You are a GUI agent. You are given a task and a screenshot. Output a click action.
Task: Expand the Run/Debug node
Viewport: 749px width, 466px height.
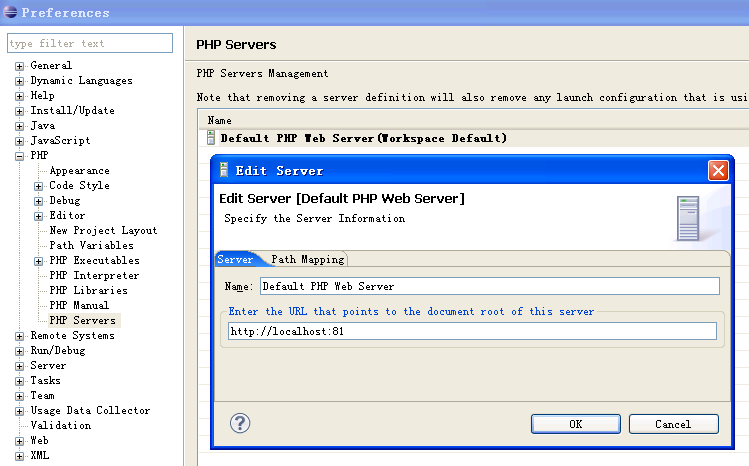[19, 351]
